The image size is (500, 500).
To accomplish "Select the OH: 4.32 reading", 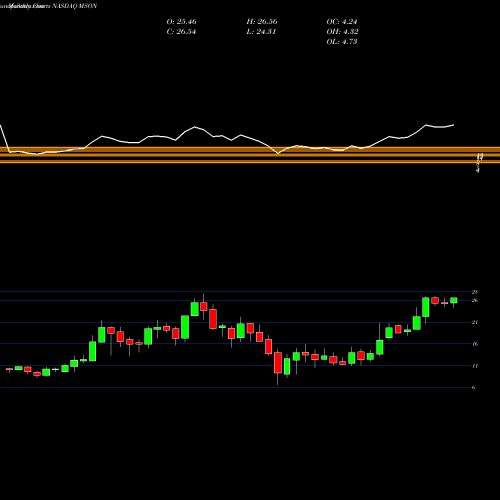I will click(x=342, y=32).
